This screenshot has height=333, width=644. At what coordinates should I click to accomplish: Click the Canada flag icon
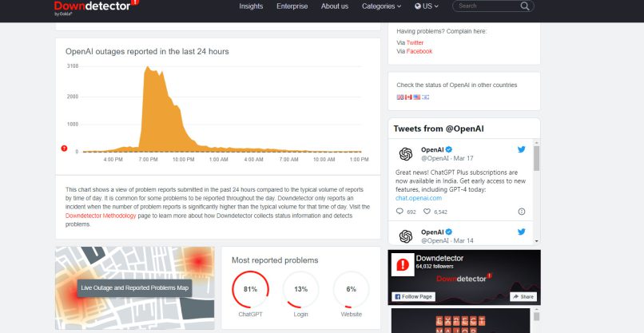tap(409, 97)
